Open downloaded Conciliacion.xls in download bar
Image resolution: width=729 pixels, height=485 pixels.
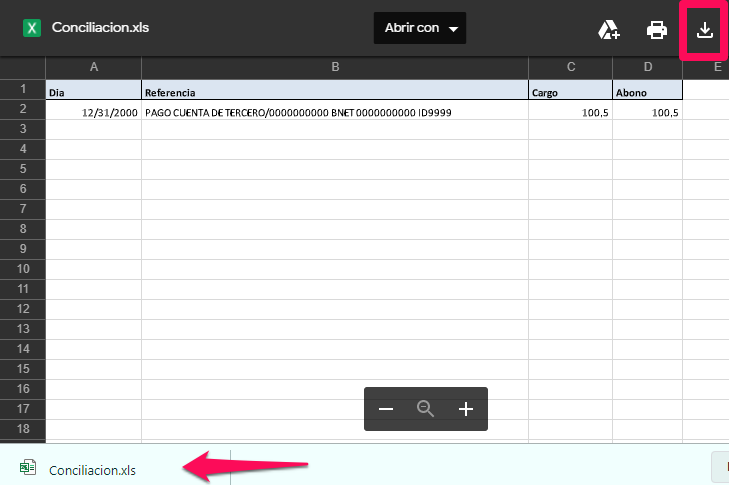[92, 469]
